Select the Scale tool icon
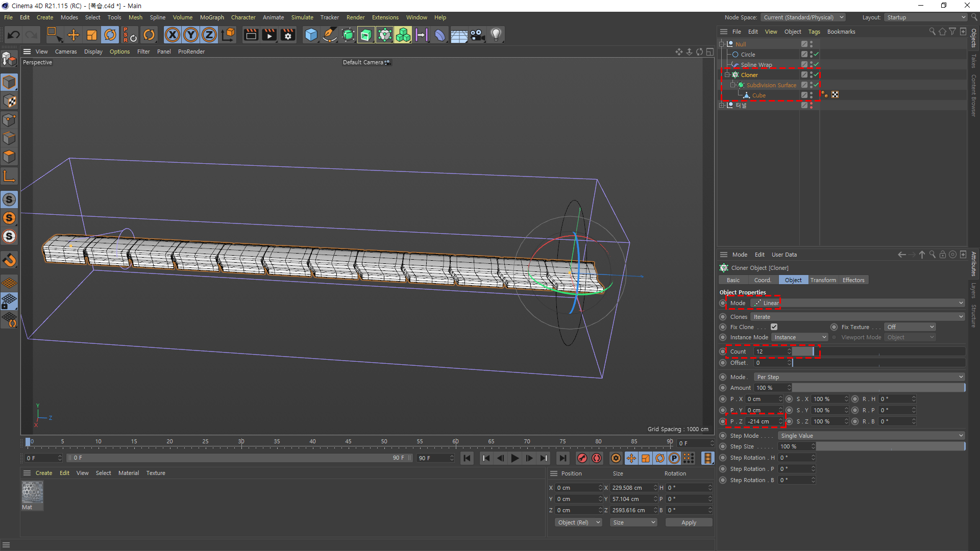Viewport: 980px width, 551px height. coord(92,35)
